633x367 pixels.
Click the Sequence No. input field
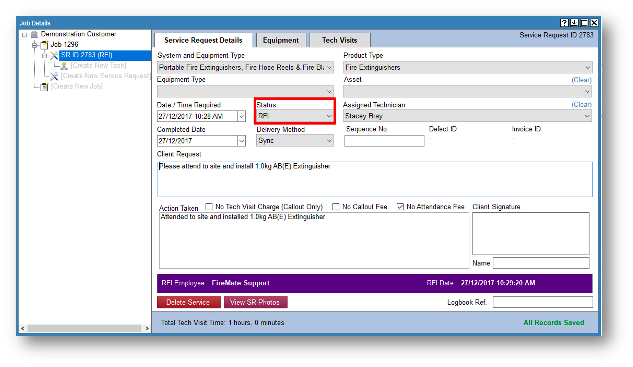(384, 141)
